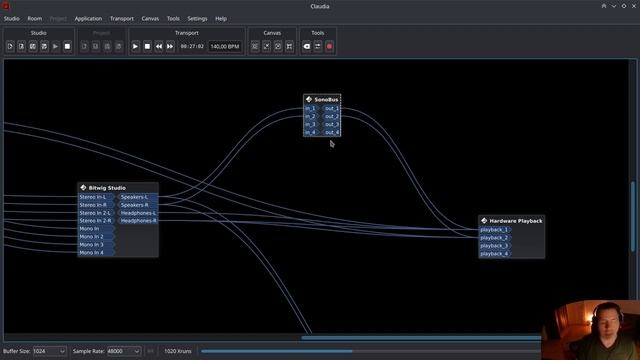
Task: Start transport playback
Action: click(x=136, y=47)
